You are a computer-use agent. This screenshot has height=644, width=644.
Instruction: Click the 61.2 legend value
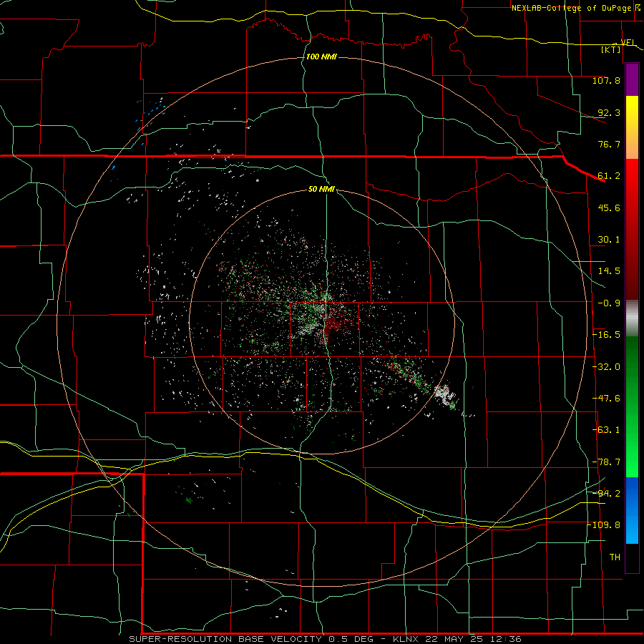pyautogui.click(x=609, y=176)
